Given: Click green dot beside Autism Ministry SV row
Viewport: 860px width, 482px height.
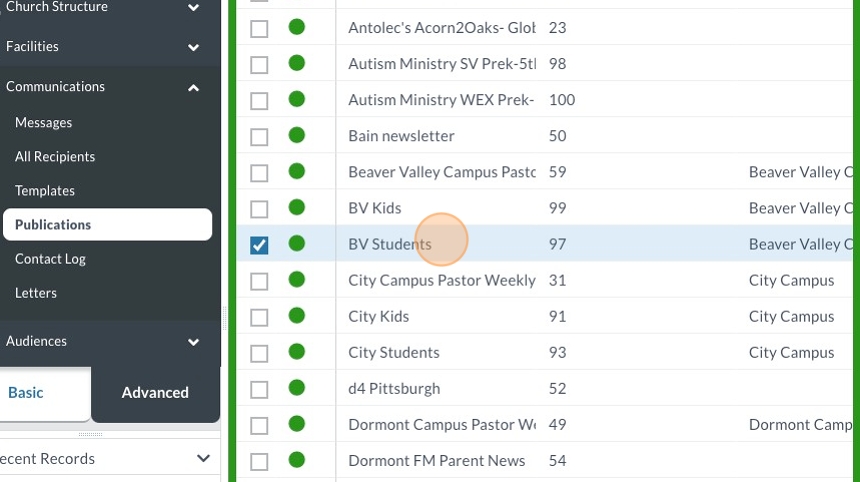Looking at the screenshot, I should [297, 63].
